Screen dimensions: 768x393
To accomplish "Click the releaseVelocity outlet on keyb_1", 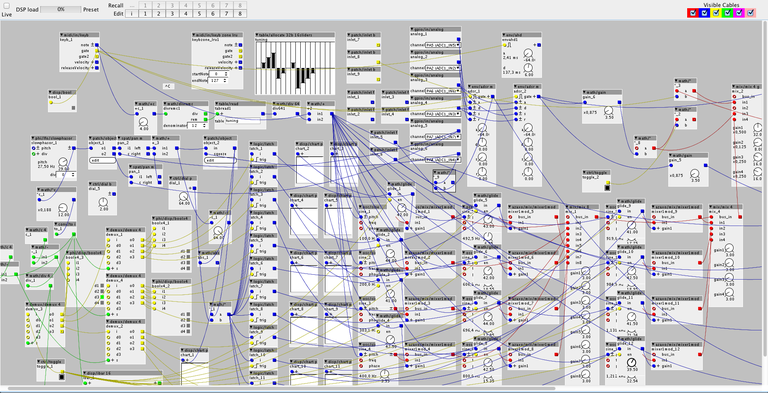I will click(96, 68).
